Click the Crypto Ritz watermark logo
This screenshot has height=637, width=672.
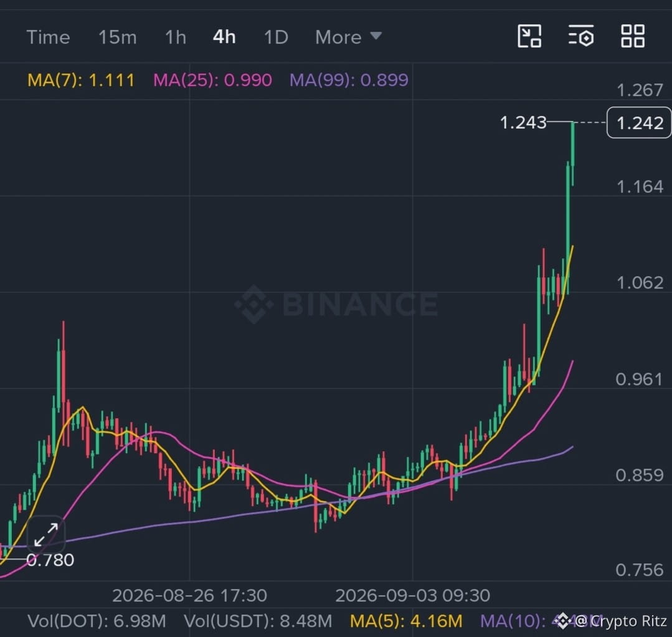click(563, 620)
